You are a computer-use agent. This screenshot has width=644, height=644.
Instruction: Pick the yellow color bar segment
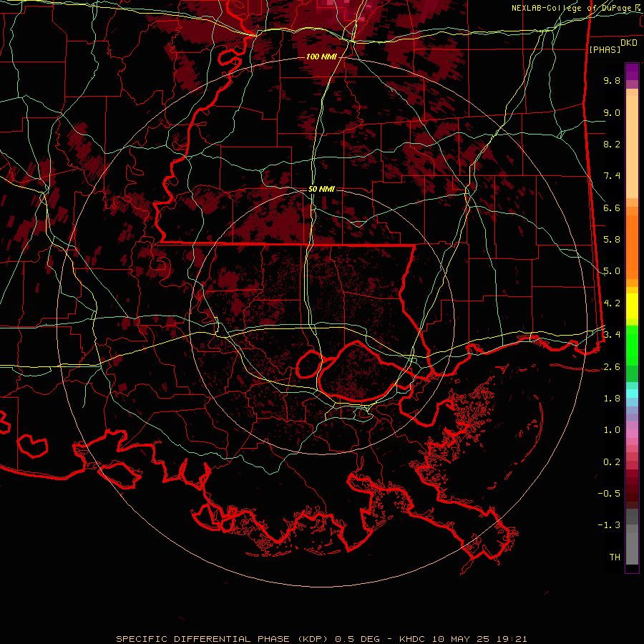pyautogui.click(x=632, y=306)
